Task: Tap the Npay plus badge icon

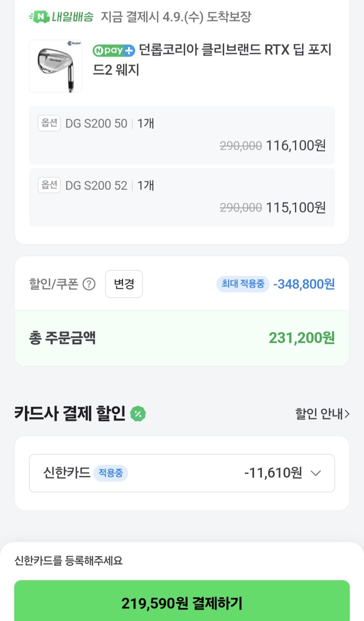Action: coord(114,51)
